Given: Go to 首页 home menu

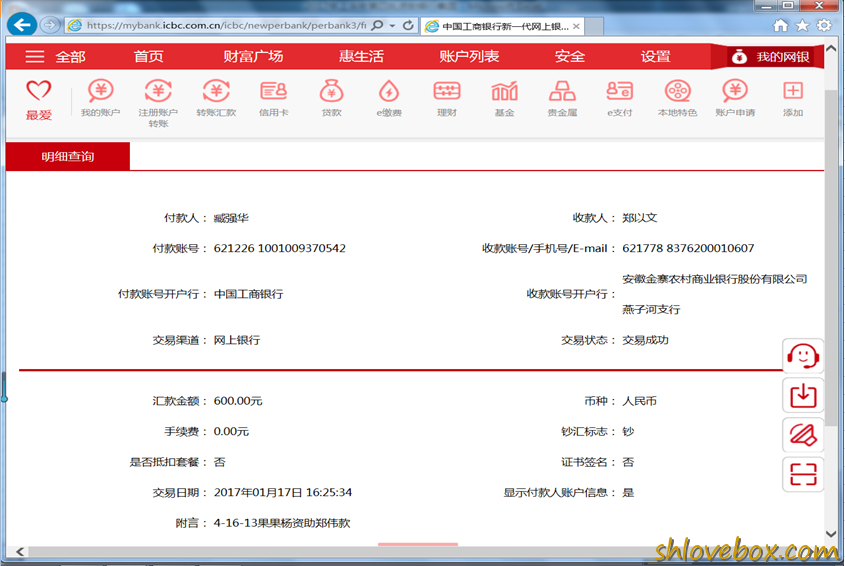Looking at the screenshot, I should coord(148,57).
